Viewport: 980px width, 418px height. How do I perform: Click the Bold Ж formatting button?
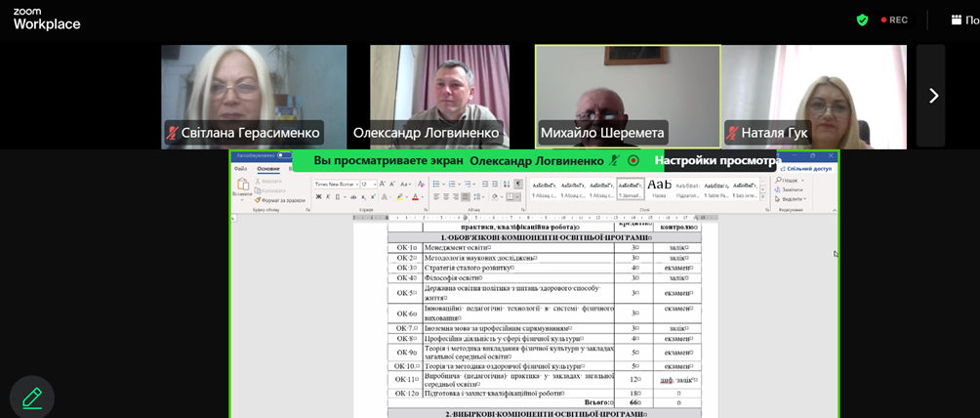click(317, 196)
